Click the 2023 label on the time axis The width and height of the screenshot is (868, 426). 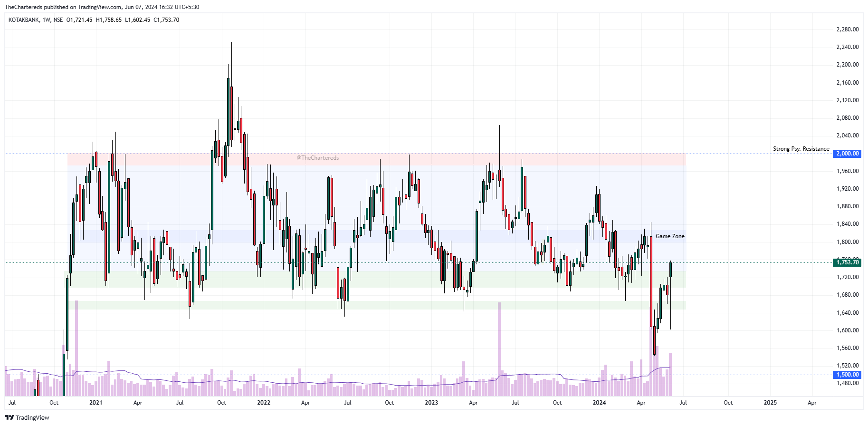click(x=431, y=403)
